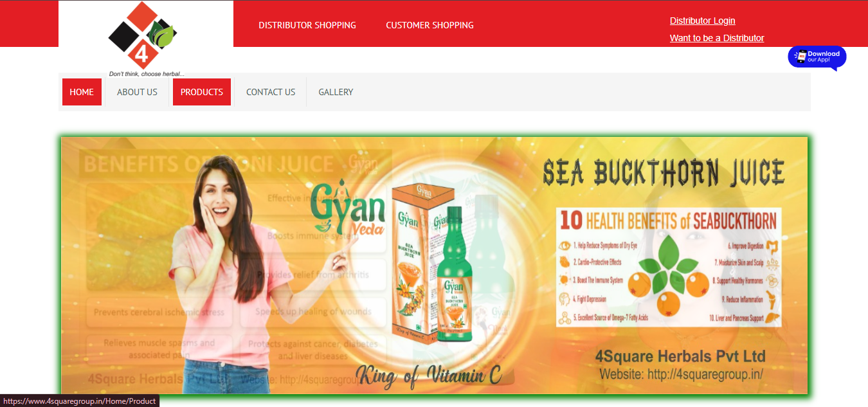This screenshot has width=868, height=407.
Task: Click the green leaf cluster in the infographic
Action: pyautogui.click(x=669, y=265)
